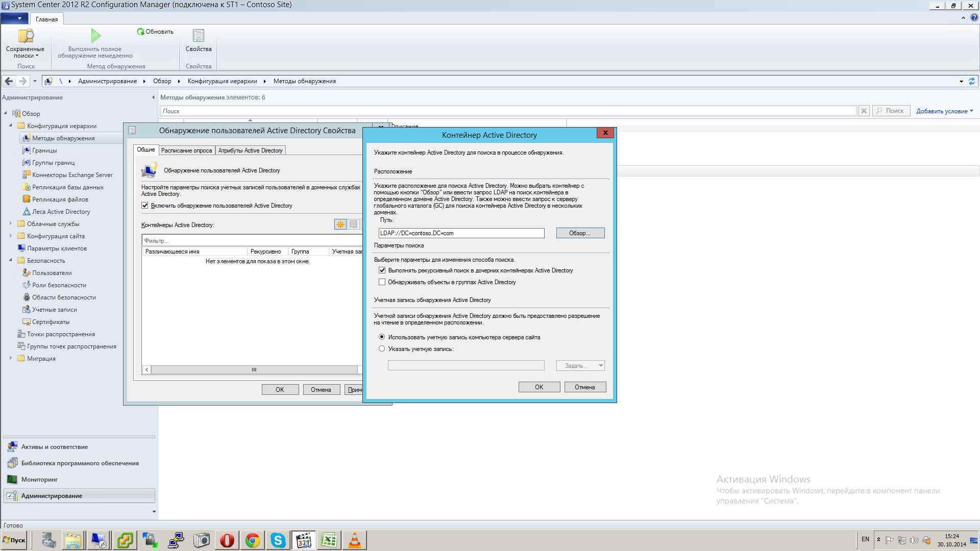Click the back navigation arrow
Viewport: 980px width, 551px height.
tap(9, 81)
